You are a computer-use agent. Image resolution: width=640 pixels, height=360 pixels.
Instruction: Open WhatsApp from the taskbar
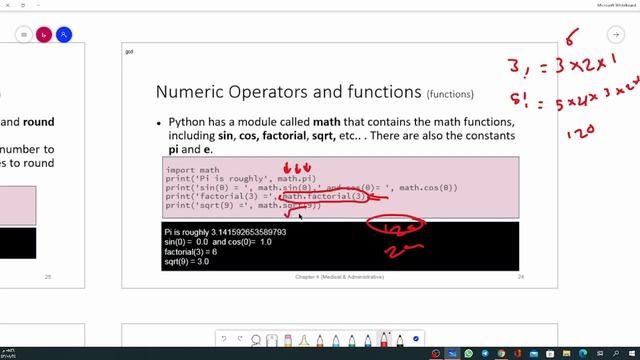pyautogui.click(x=469, y=353)
